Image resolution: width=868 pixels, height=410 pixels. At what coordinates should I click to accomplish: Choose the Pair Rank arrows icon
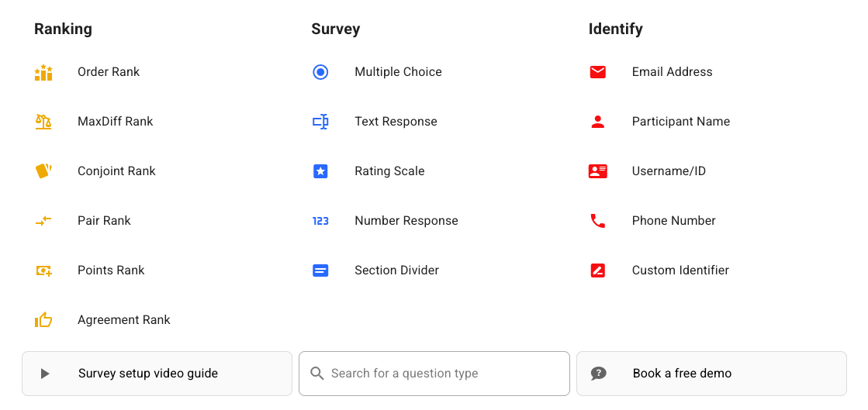(43, 221)
